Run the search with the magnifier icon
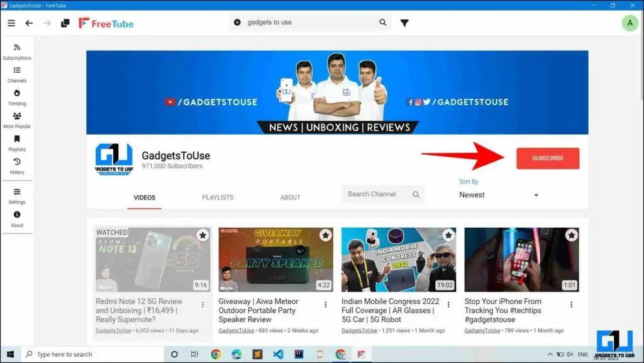Screen dimensions: 644x363 tap(383, 22)
